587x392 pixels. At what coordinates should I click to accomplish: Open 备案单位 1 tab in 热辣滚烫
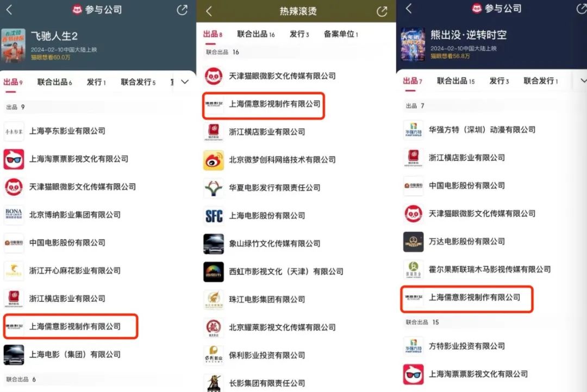tap(341, 34)
